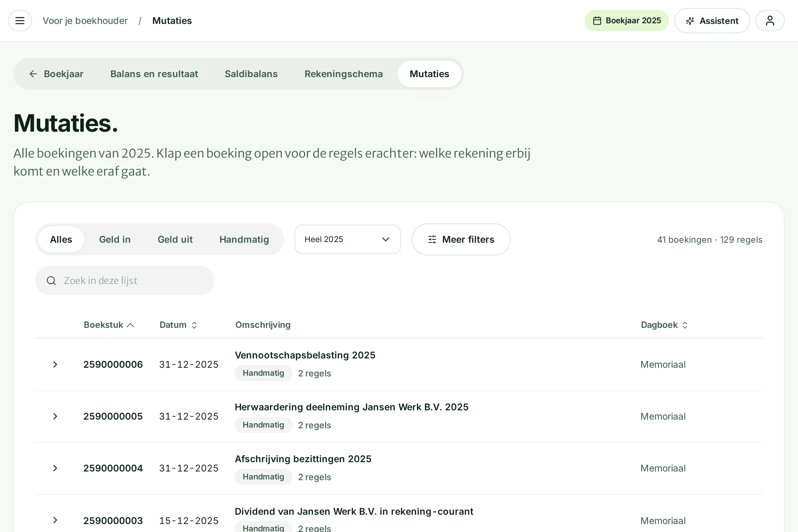This screenshot has height=532, width=798.
Task: Open the Assistent panel
Action: point(712,21)
